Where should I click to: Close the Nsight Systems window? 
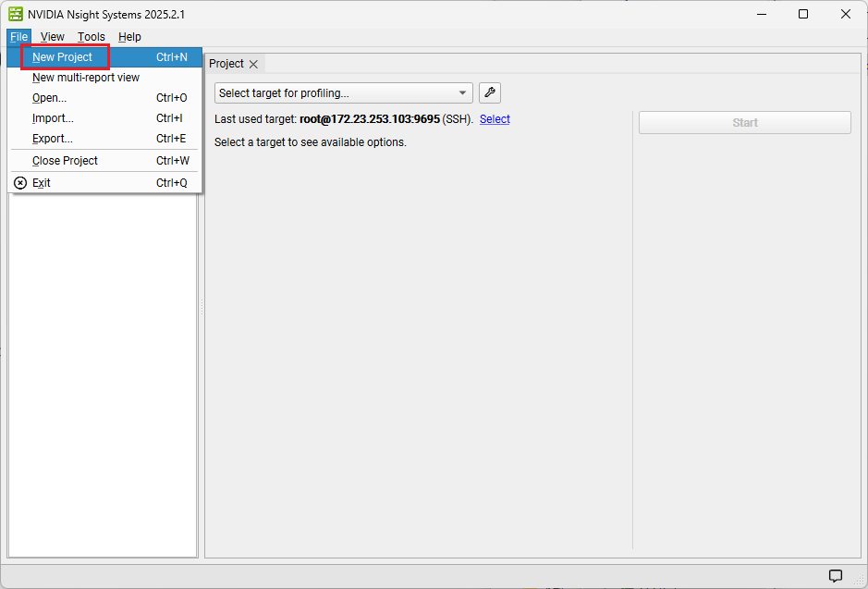[x=846, y=15]
